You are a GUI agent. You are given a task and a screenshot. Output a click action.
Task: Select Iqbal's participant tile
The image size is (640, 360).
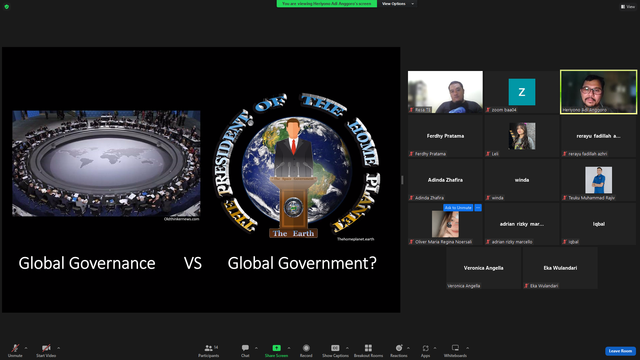[x=598, y=224]
